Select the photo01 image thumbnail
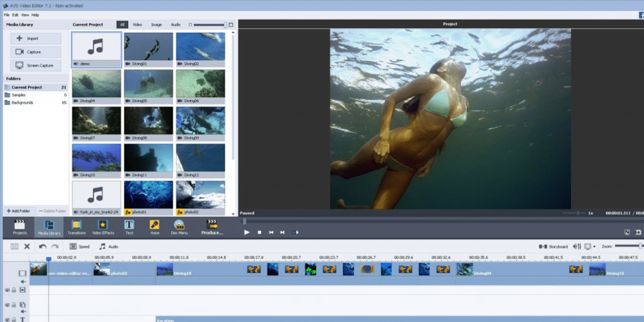This screenshot has width=644, height=322. [x=148, y=198]
